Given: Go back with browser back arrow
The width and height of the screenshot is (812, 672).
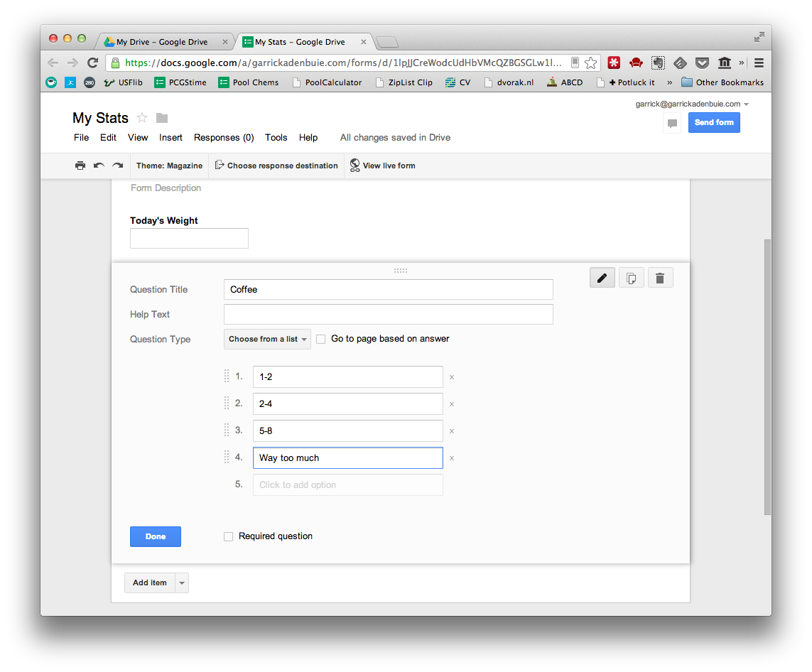Looking at the screenshot, I should click(x=53, y=63).
